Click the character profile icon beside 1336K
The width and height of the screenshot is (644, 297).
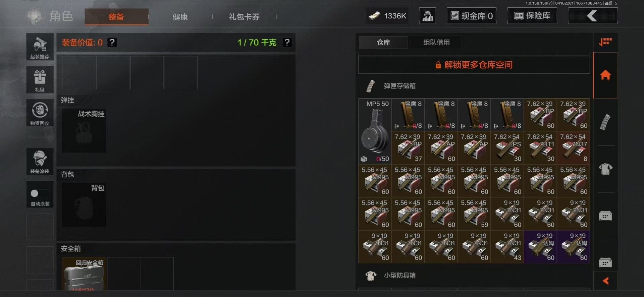pyautogui.click(x=428, y=16)
